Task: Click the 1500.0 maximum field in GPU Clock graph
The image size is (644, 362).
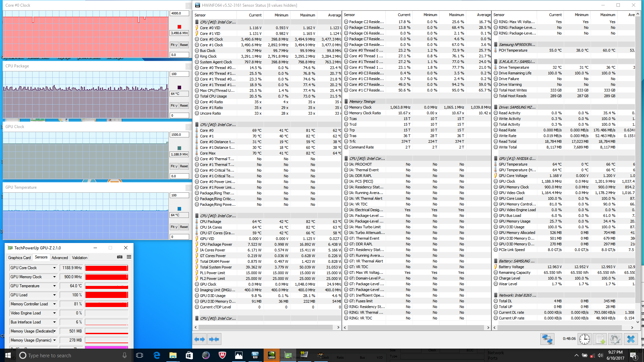Action: pyautogui.click(x=179, y=135)
